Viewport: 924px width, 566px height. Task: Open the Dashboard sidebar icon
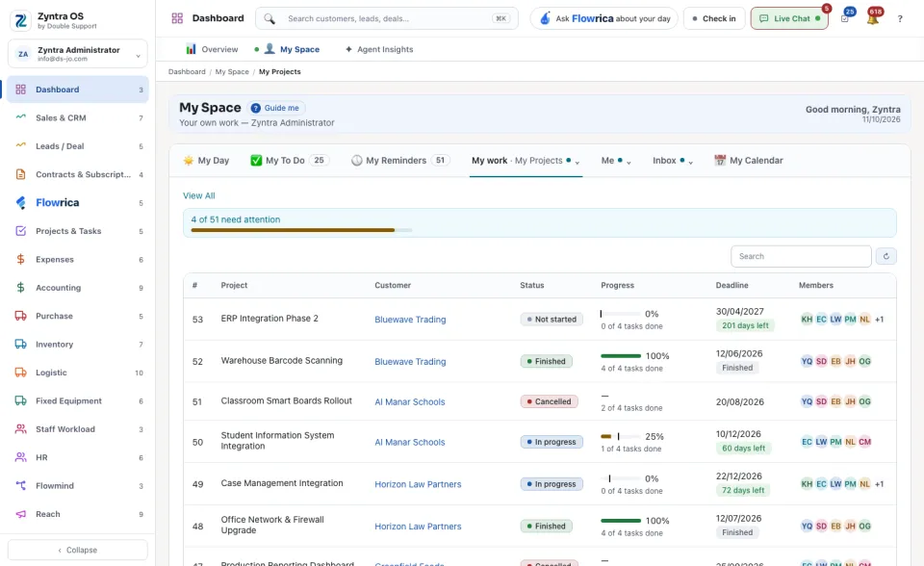20,90
